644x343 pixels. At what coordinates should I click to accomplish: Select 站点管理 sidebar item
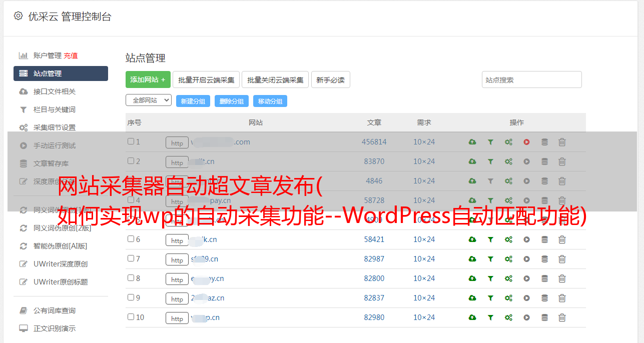(61, 73)
